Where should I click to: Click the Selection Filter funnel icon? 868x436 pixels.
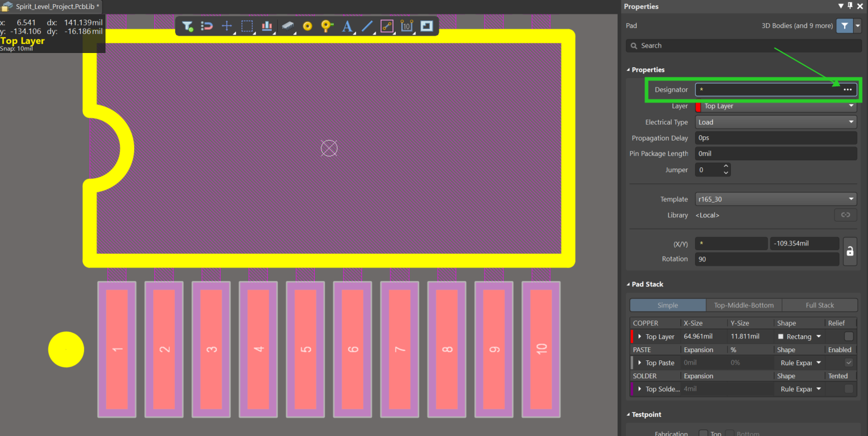click(188, 26)
